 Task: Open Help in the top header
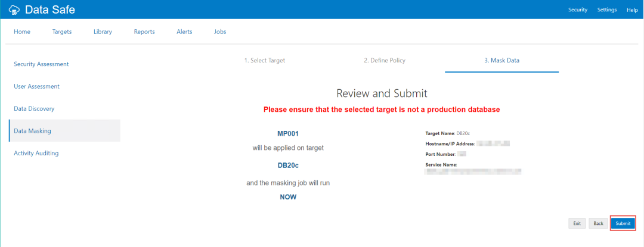[x=632, y=10]
